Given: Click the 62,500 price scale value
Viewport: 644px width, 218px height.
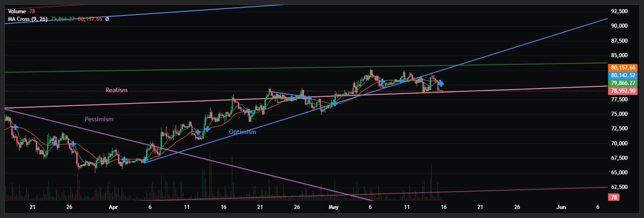Looking at the screenshot, I should tap(620, 187).
